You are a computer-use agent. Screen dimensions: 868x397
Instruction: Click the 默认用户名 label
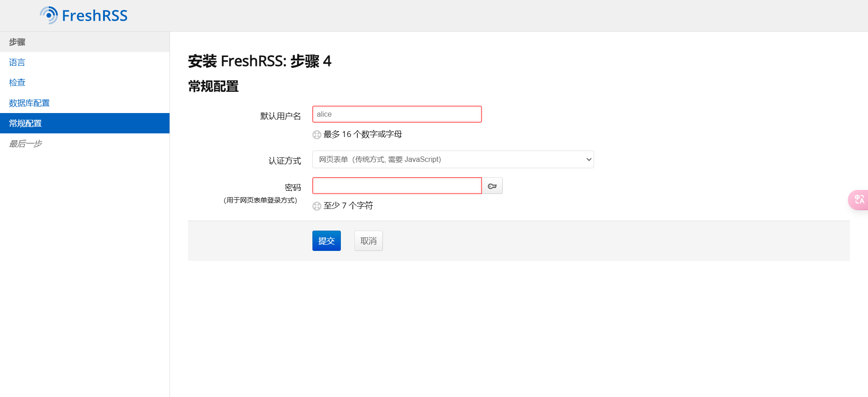(280, 116)
